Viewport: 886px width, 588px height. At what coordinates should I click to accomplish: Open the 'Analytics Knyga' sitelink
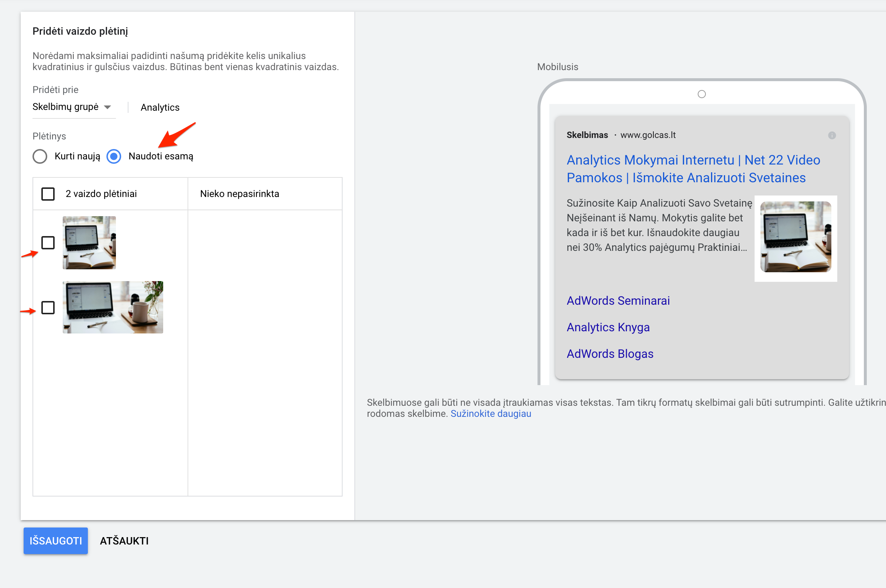608,327
